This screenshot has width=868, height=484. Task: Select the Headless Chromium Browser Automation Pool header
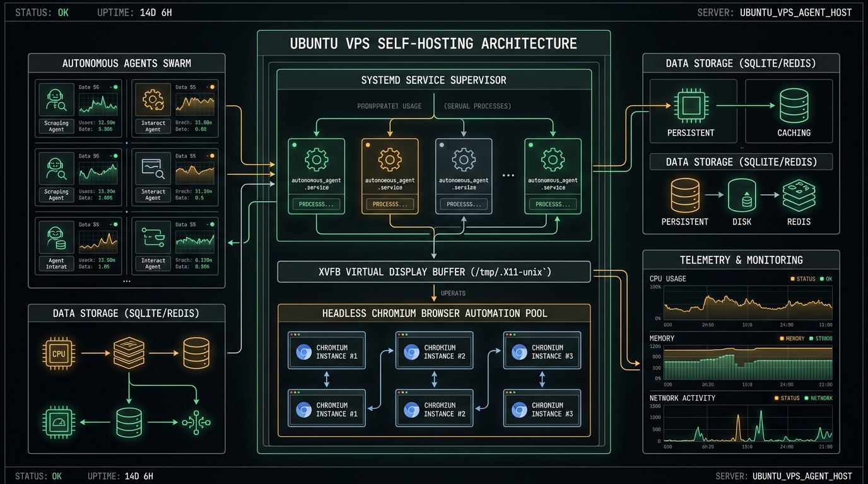tap(435, 313)
